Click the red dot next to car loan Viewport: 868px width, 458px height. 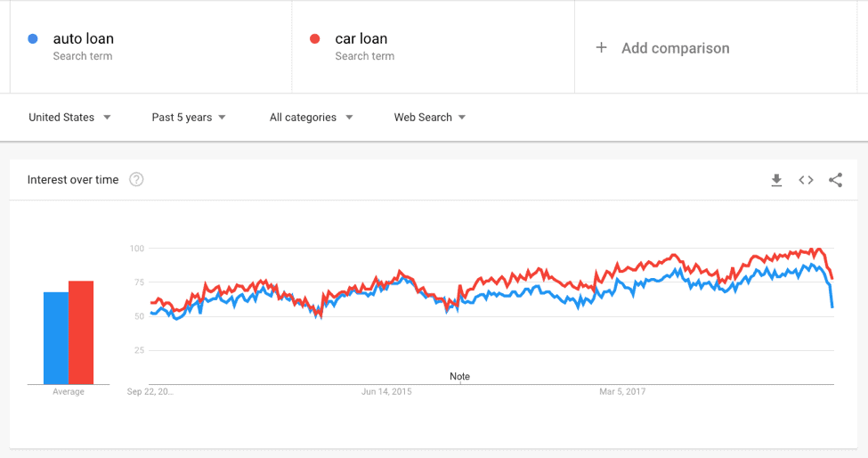[x=315, y=39]
